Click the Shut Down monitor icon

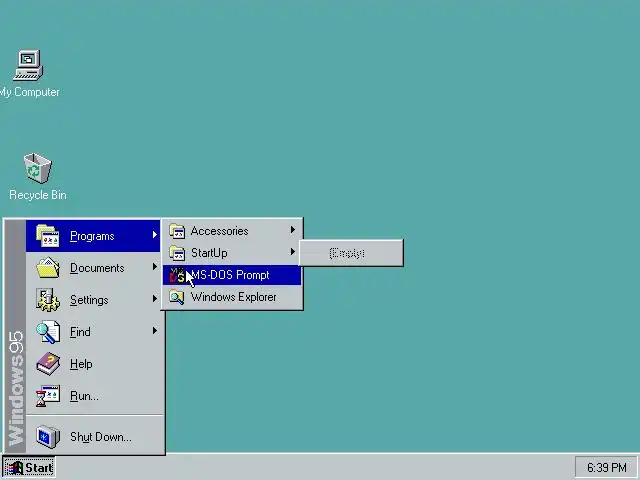[48, 437]
